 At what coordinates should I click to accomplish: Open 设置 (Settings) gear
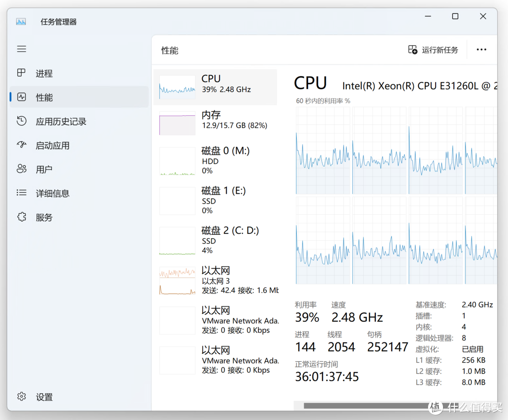pyautogui.click(x=22, y=397)
